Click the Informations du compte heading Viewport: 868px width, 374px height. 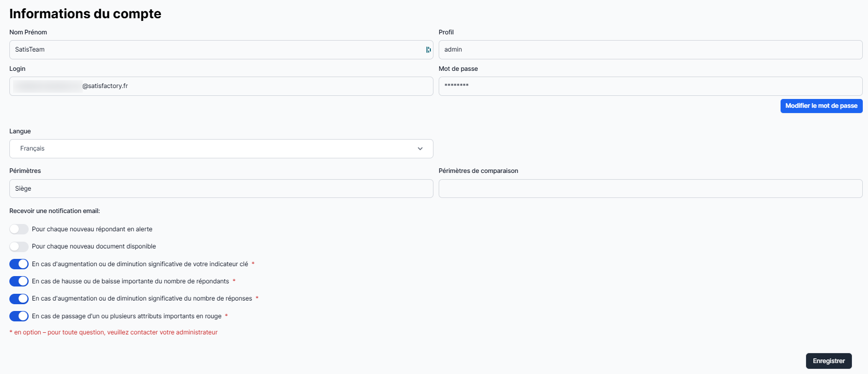coord(85,14)
